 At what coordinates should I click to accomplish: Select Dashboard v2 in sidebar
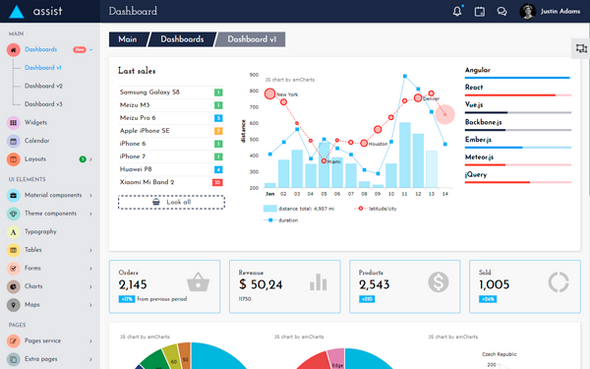[x=43, y=86]
